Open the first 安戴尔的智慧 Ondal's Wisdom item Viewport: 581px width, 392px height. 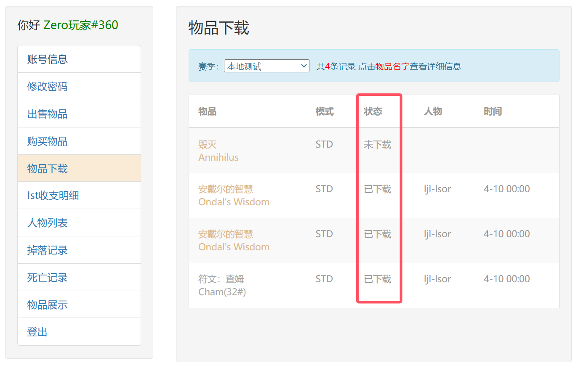[x=234, y=196]
